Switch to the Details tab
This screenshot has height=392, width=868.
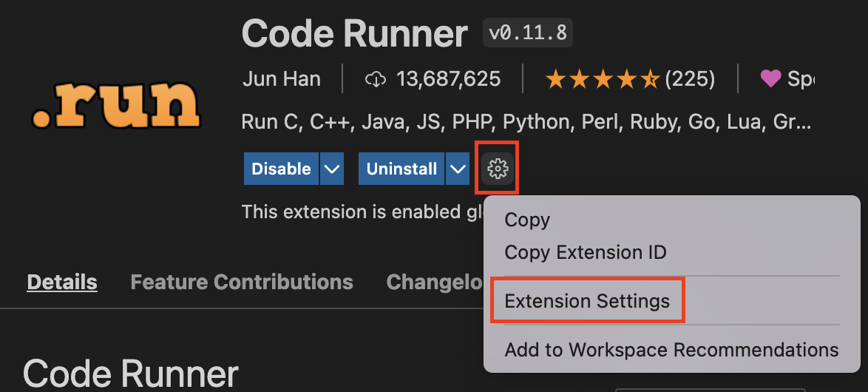pyautogui.click(x=62, y=282)
